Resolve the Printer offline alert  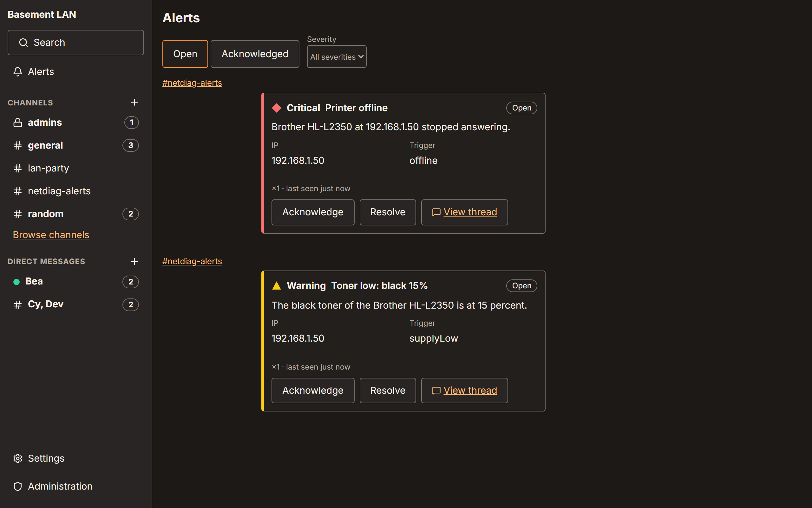(388, 212)
